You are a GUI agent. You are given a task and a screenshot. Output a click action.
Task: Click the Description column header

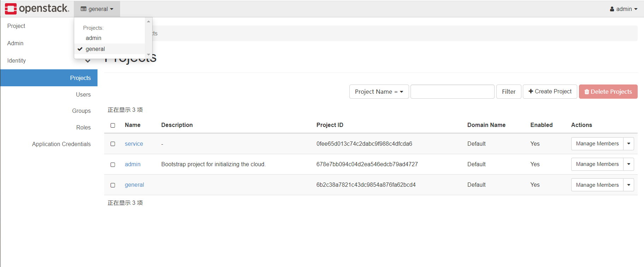(x=177, y=125)
